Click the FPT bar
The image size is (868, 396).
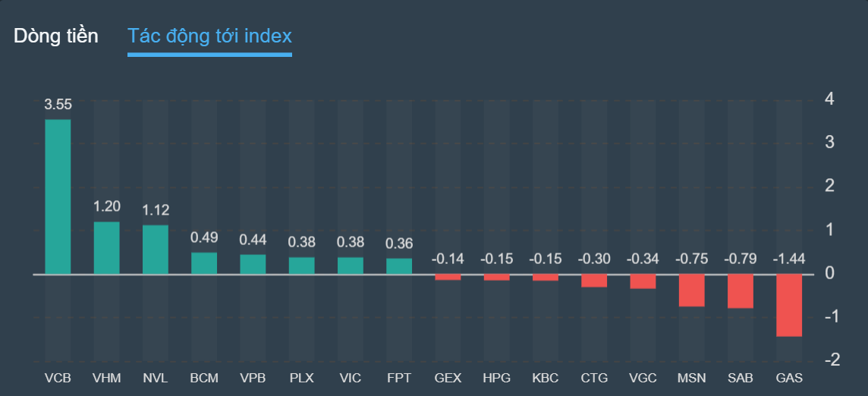[x=399, y=266]
